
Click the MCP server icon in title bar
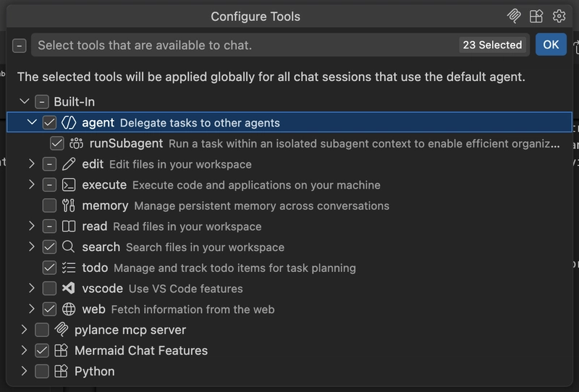[515, 16]
